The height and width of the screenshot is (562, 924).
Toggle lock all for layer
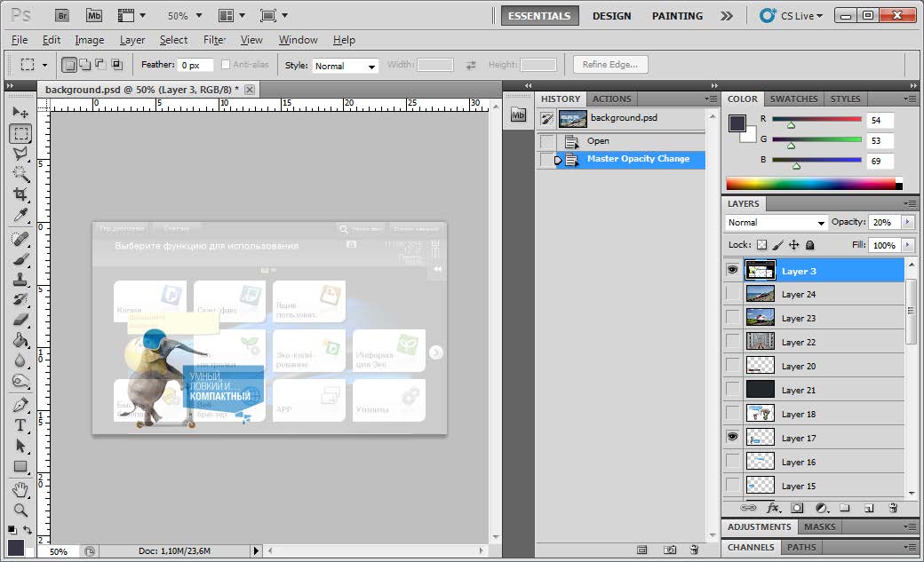pos(809,245)
